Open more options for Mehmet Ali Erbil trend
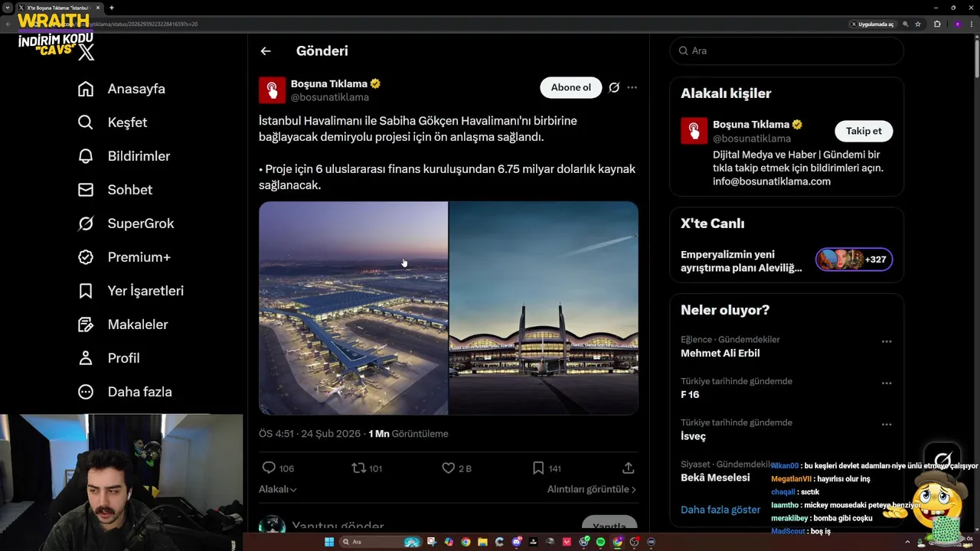The width and height of the screenshot is (980, 551). (887, 341)
